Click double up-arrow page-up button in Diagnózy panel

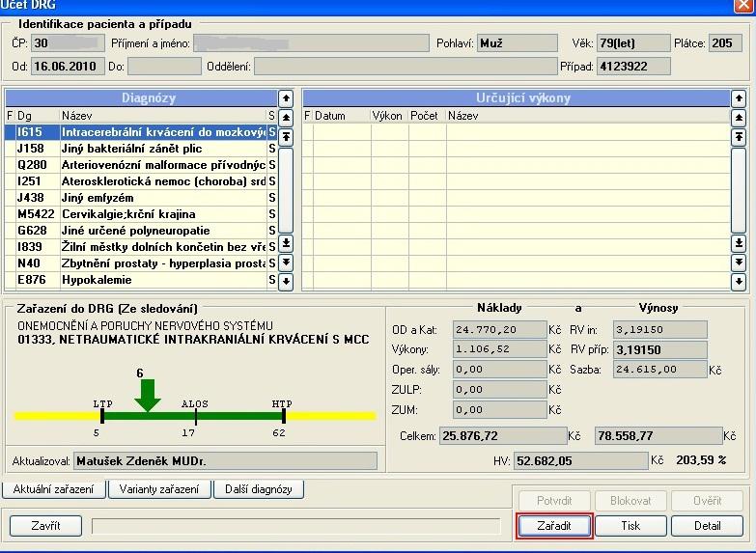(286, 118)
